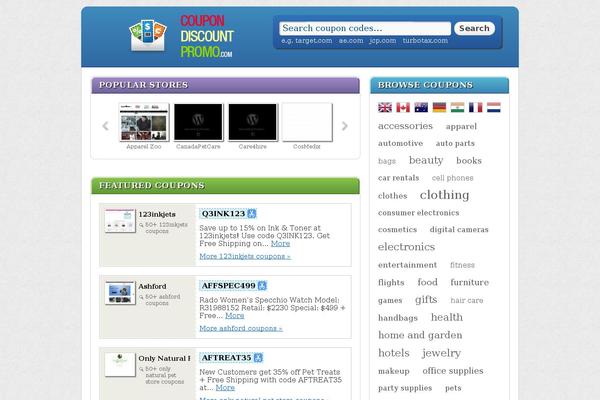Click scissors icon beside AFFSPEC499 code
This screenshot has width=600, height=400.
pos(262,286)
